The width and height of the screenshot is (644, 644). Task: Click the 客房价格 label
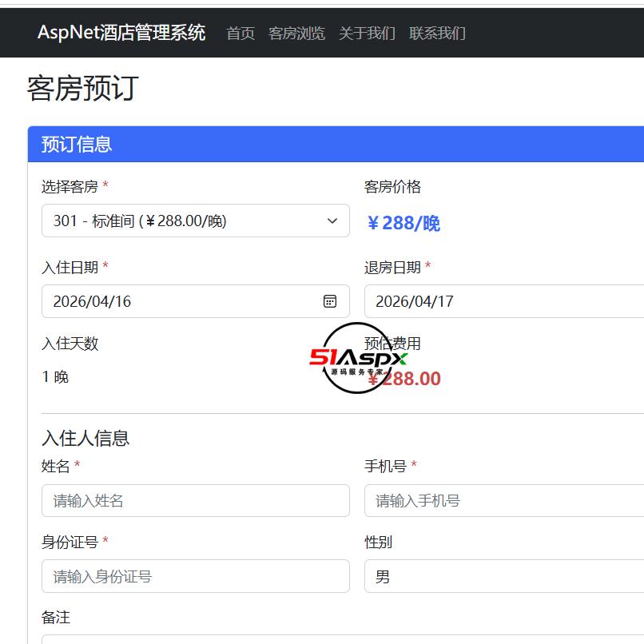(392, 186)
